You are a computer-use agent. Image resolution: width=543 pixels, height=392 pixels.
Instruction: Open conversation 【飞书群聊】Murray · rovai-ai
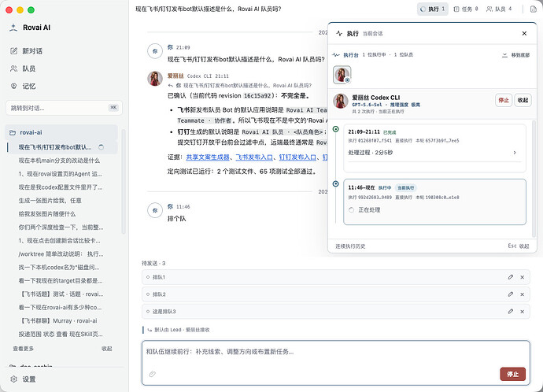click(59, 321)
